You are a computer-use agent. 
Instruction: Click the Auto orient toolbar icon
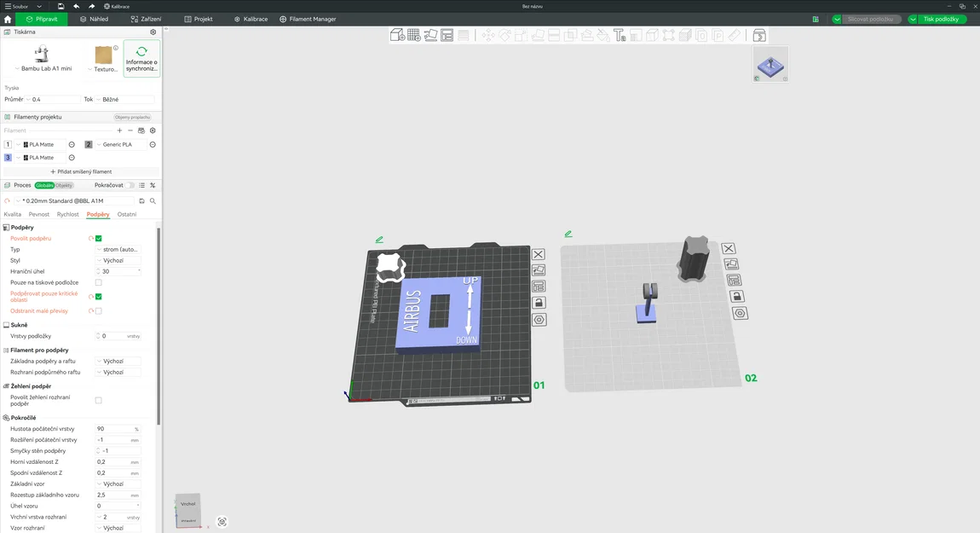(430, 35)
